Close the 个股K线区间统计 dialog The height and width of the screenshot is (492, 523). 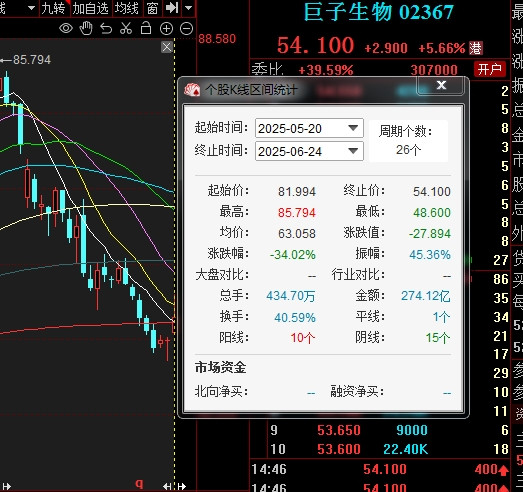pos(441,85)
